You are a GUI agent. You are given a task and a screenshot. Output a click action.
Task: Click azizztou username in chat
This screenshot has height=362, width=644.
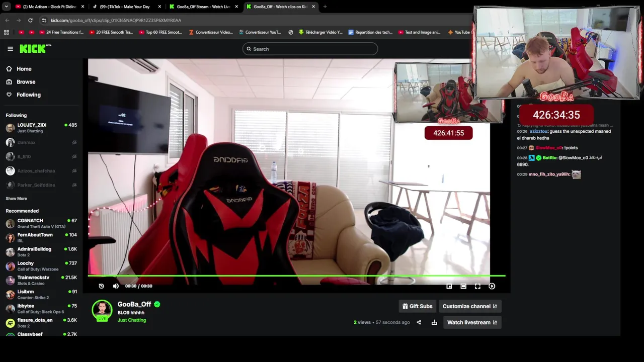coord(538,131)
